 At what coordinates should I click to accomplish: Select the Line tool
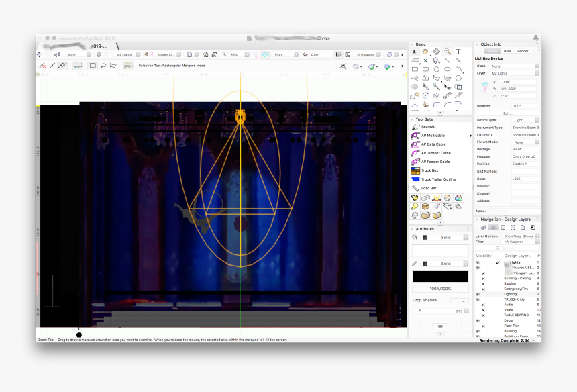(448, 60)
